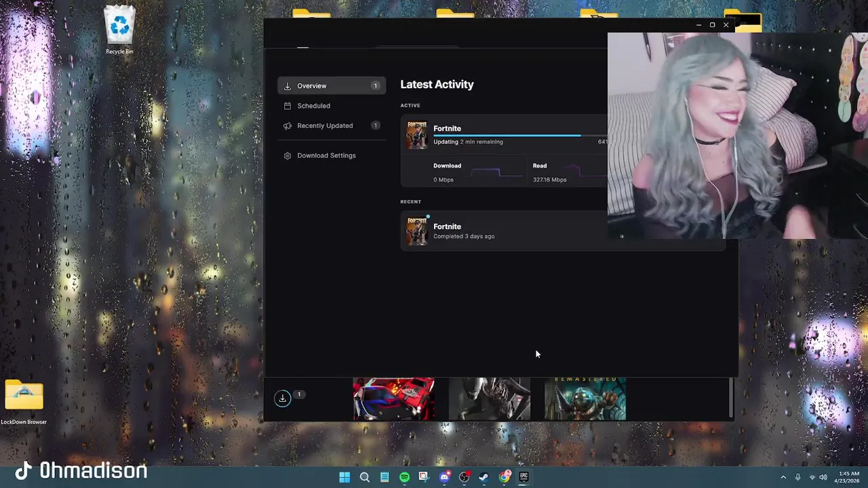The width and height of the screenshot is (868, 488).
Task: Open Download Settings
Action: [332, 155]
